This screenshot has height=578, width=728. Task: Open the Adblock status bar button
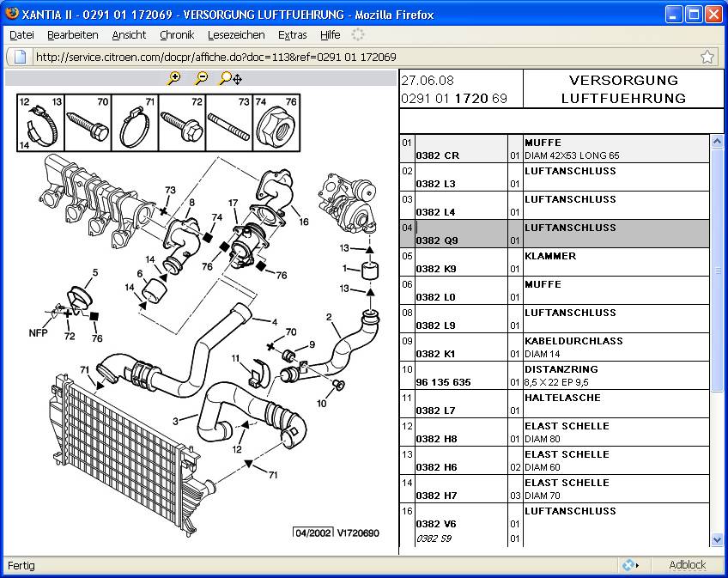[687, 565]
